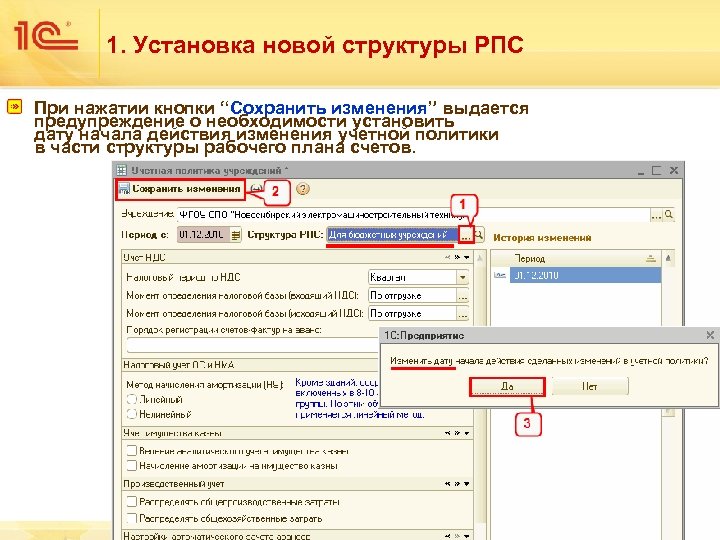Click the sort icon in Период column header

(650, 259)
